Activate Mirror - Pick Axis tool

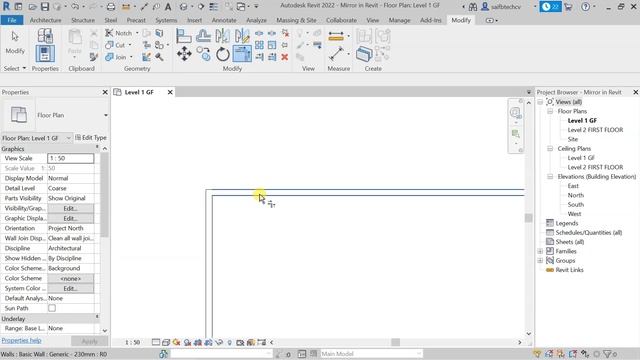pyautogui.click(x=222, y=36)
